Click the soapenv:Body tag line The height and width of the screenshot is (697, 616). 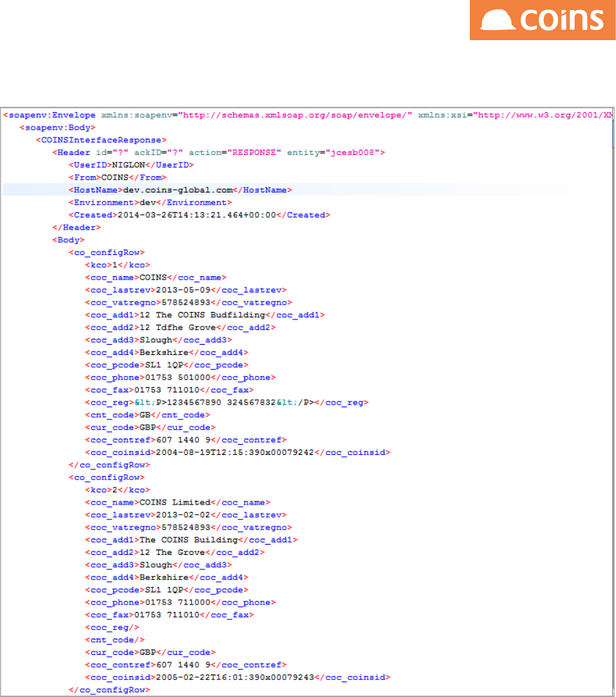coord(58,128)
